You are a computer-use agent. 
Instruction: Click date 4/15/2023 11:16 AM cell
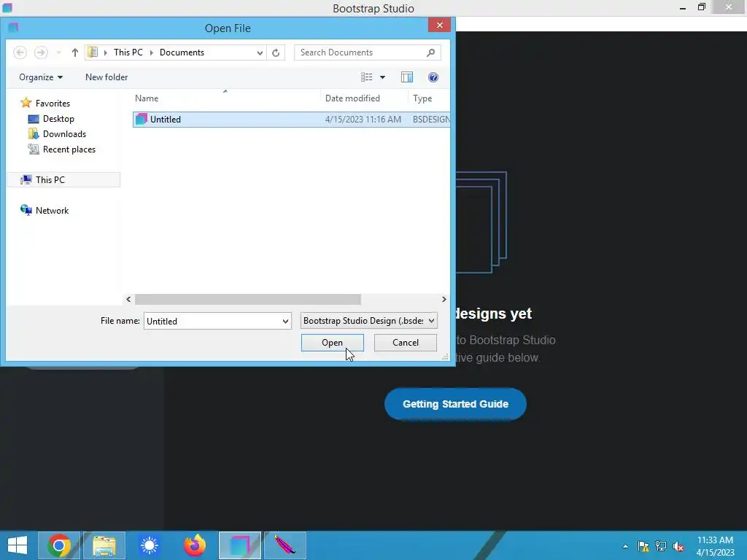(x=363, y=119)
